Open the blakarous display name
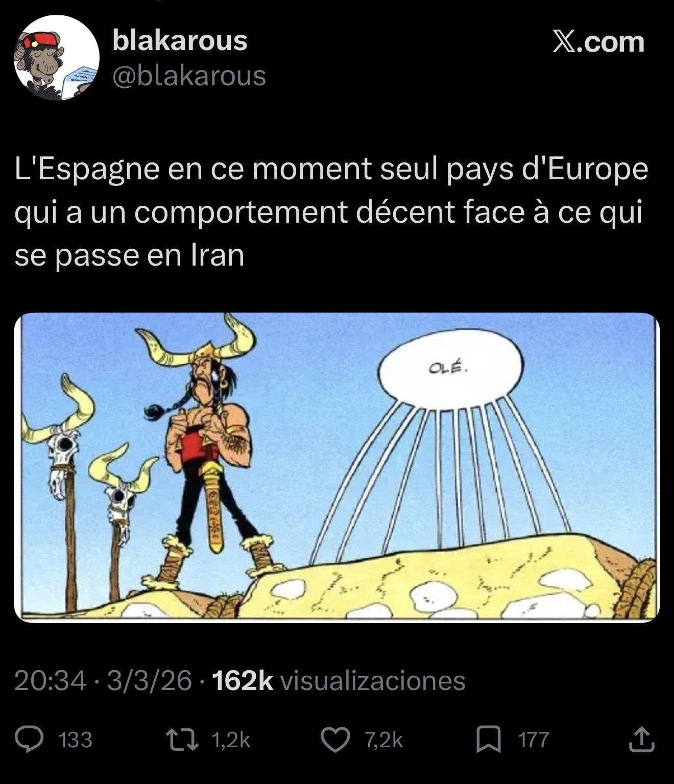674x784 pixels. [x=180, y=41]
